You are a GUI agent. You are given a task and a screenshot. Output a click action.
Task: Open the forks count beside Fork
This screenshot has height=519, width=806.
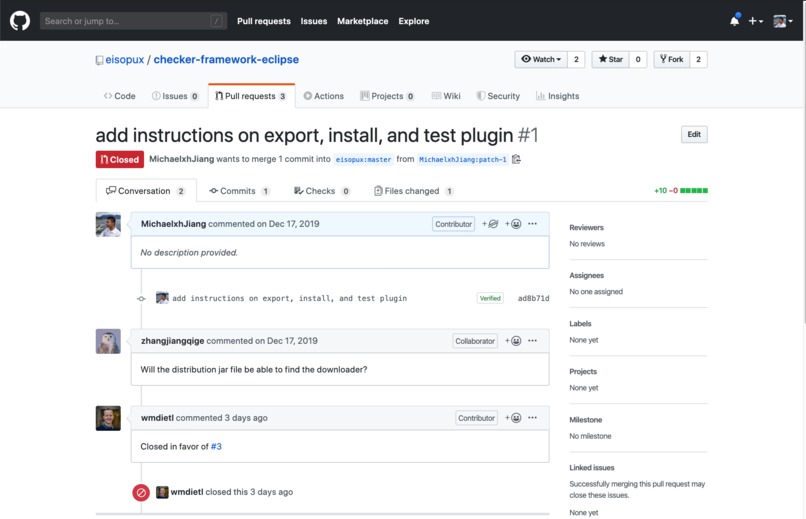pos(698,60)
